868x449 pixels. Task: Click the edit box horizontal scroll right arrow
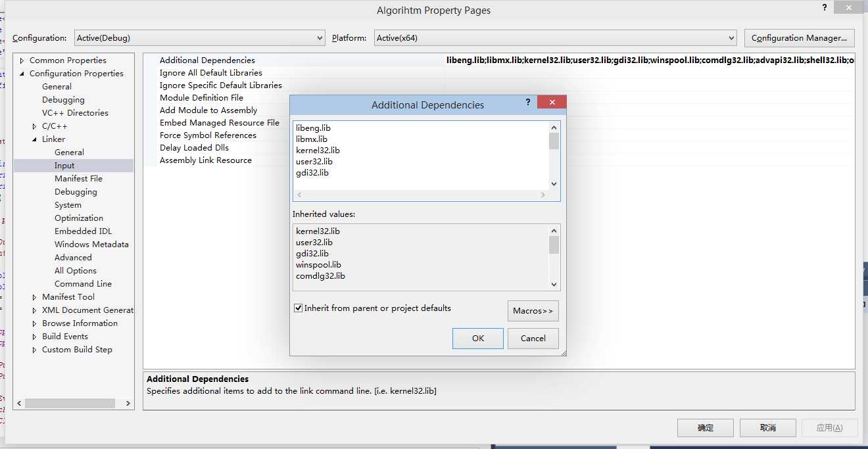[543, 195]
